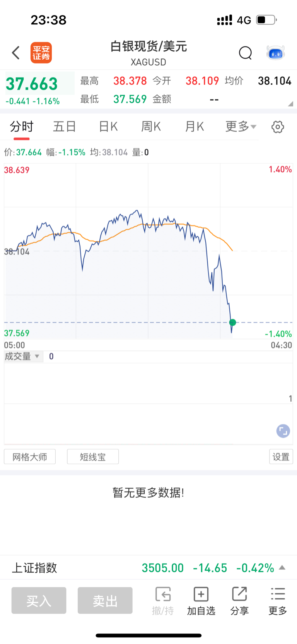
Task: Tap the back arrow icon
Action: coord(15,53)
